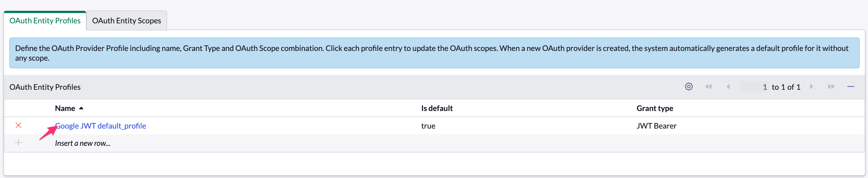Select the true value under Is default
This screenshot has height=178, width=868.
[x=428, y=126]
